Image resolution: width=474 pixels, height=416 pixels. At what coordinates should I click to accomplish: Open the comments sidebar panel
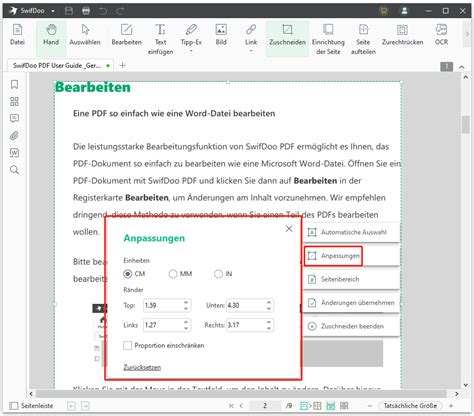click(14, 118)
